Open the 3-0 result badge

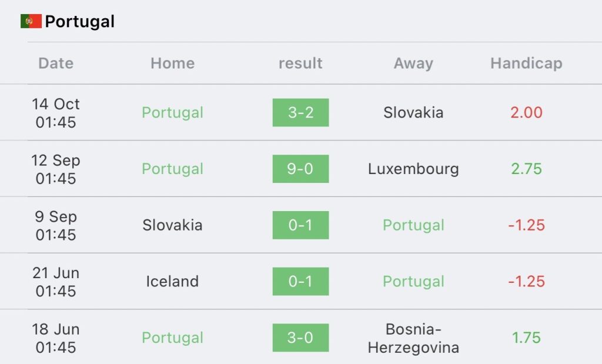[300, 338]
